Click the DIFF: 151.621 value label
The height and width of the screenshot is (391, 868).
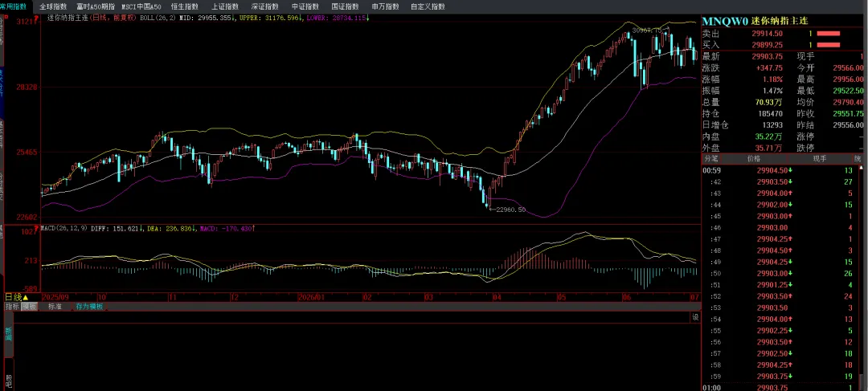tap(118, 228)
